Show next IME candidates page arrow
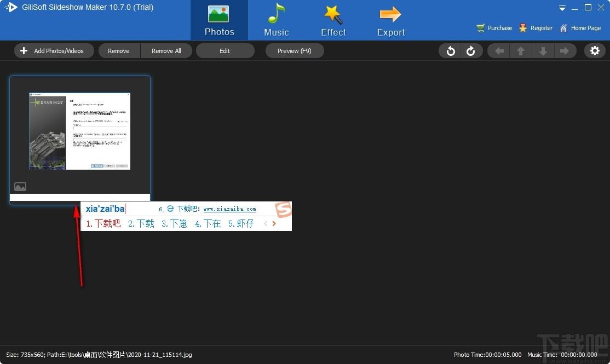The width and height of the screenshot is (610, 364). click(x=274, y=224)
